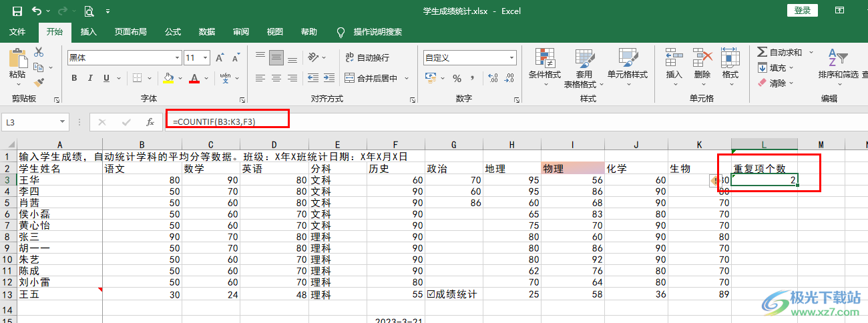Click the Increase Indent icon
868x323 pixels.
[328, 79]
